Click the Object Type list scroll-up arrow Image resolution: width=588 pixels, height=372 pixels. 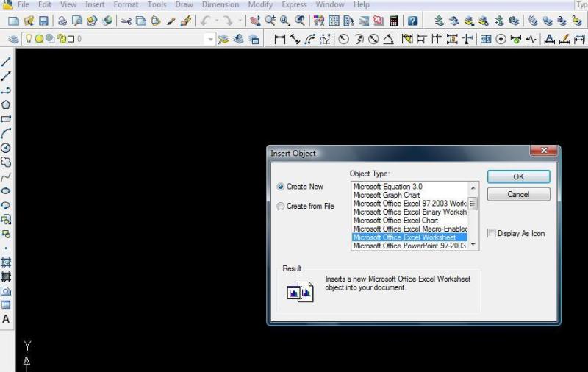473,188
